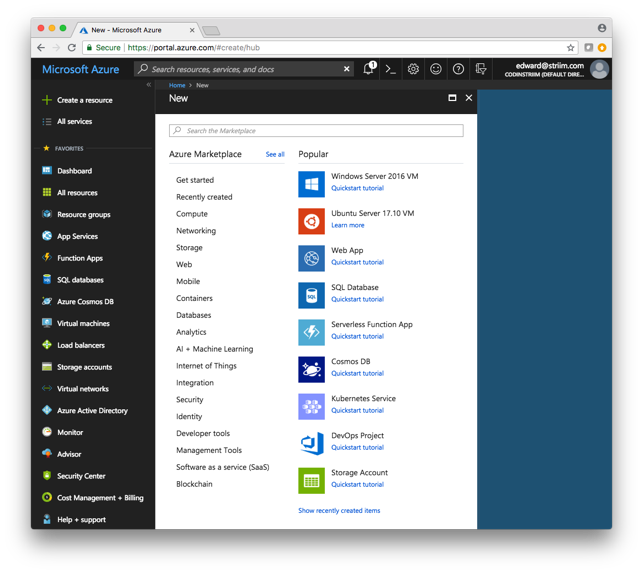Click Create a resource button

click(x=84, y=100)
